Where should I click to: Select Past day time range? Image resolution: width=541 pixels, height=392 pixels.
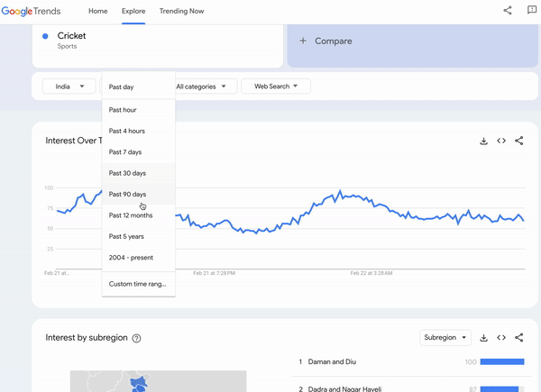138,87
